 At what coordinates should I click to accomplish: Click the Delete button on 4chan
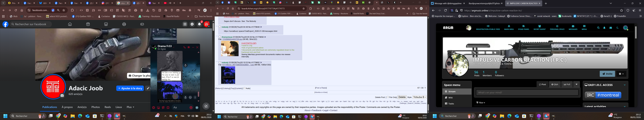(402, 97)
